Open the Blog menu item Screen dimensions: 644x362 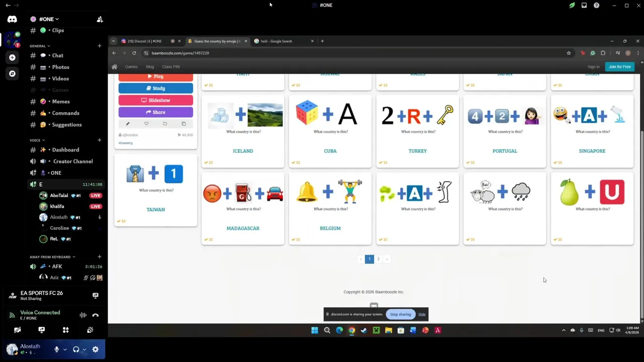(x=150, y=67)
